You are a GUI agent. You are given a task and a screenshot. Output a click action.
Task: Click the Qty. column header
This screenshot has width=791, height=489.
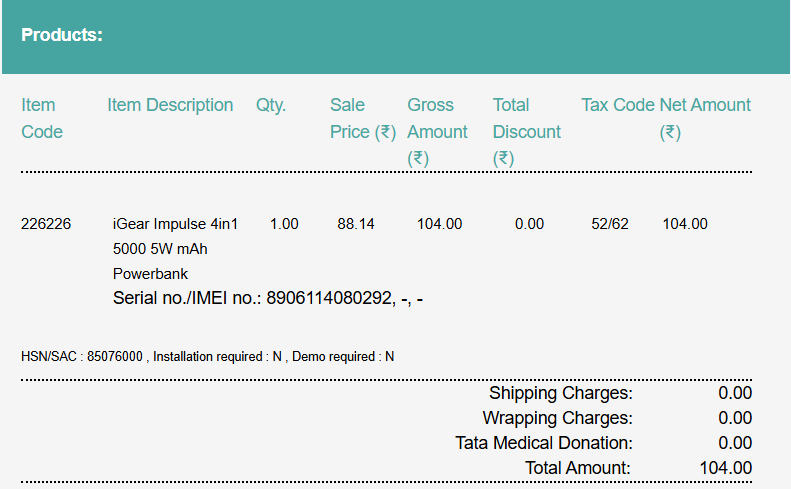coord(271,105)
